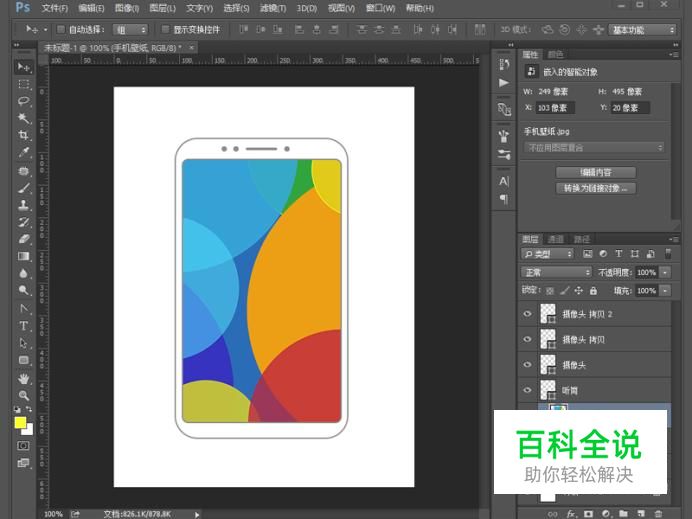
Task: Select the Eyedropper tool
Action: tap(23, 152)
